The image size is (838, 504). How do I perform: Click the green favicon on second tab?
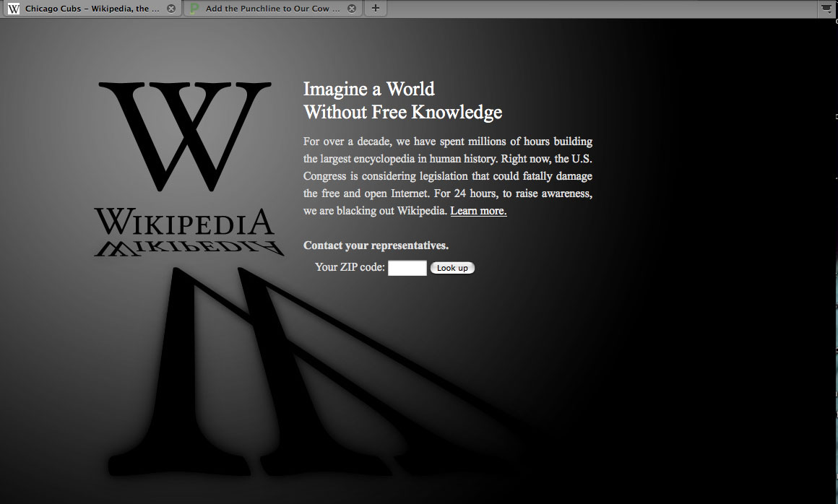[194, 9]
